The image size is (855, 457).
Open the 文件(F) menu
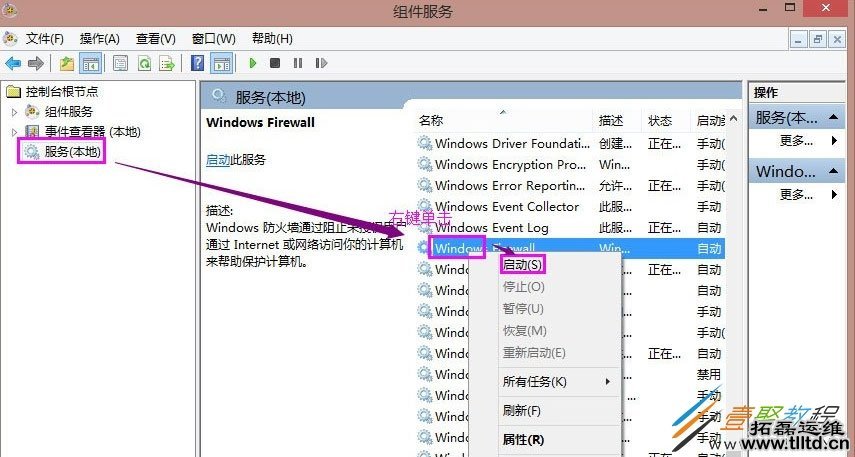pos(45,39)
